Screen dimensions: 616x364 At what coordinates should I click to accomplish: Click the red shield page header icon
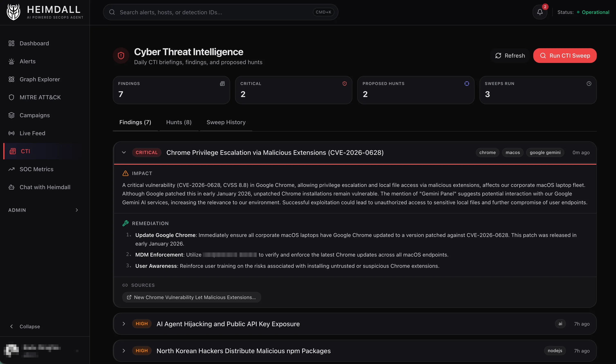121,56
